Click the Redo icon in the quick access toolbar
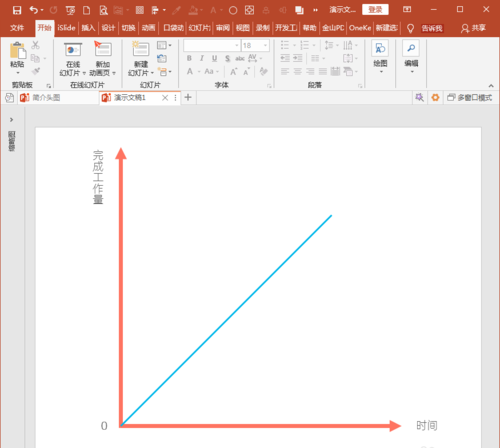 (53, 10)
